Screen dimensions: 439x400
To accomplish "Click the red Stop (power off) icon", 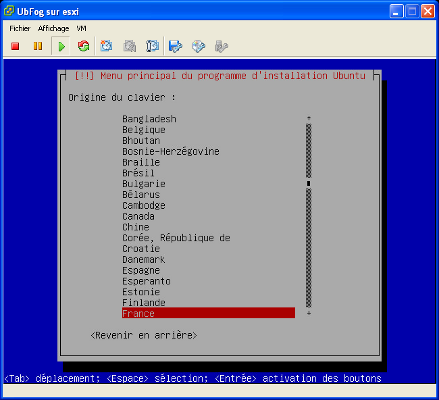I will click(x=15, y=46).
